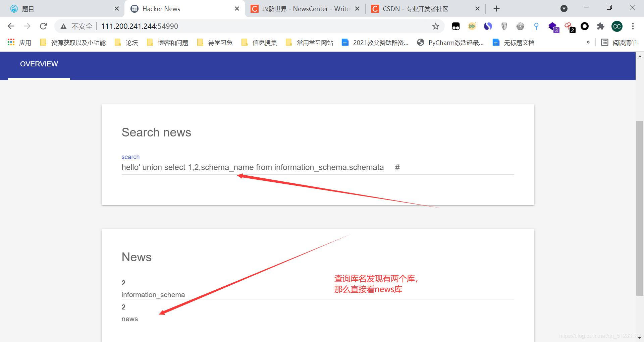Open the red extension with badge 2
644x342 pixels.
(x=569, y=27)
